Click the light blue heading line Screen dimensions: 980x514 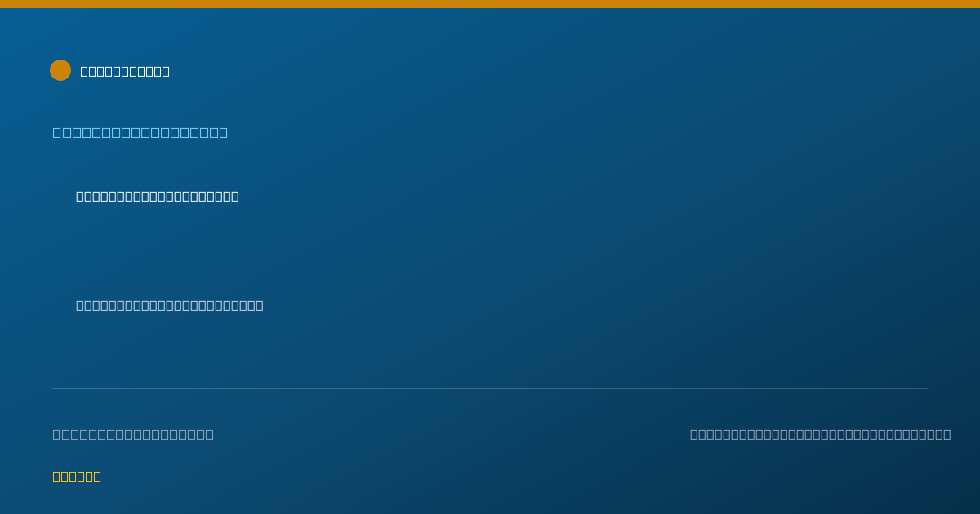(x=140, y=132)
